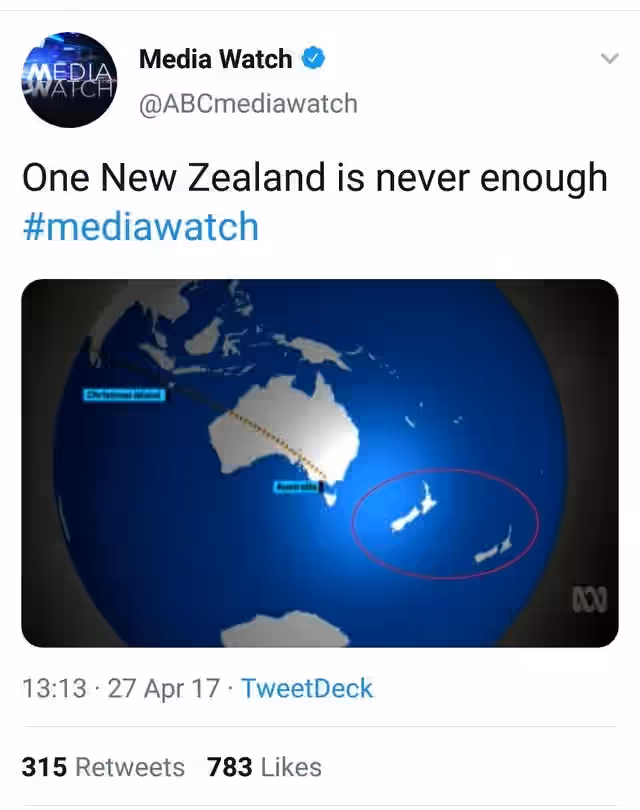The height and width of the screenshot is (810, 640).
Task: Open the #mediawatch hashtag
Action: click(x=141, y=226)
